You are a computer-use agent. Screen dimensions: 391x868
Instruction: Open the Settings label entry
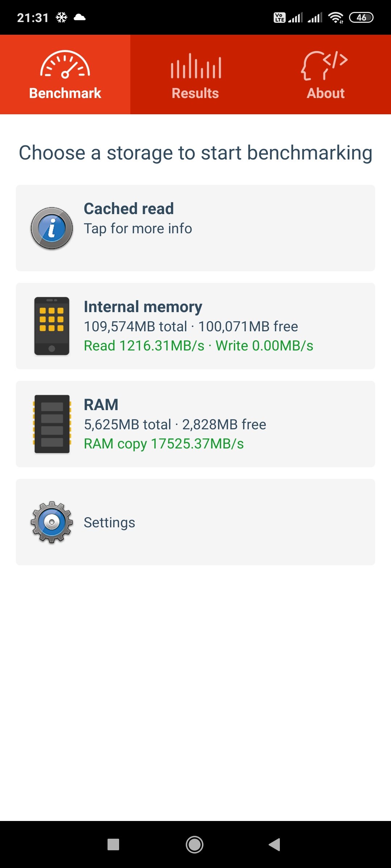click(x=109, y=523)
